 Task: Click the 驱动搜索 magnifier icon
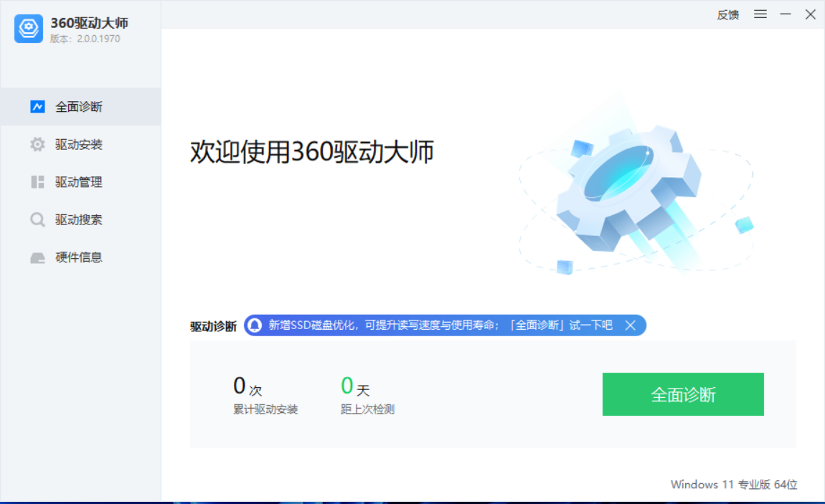[37, 219]
